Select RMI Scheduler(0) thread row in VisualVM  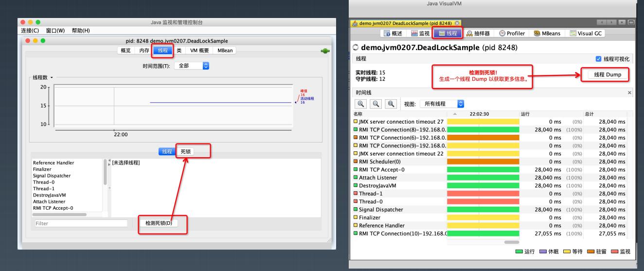pyautogui.click(x=490, y=162)
